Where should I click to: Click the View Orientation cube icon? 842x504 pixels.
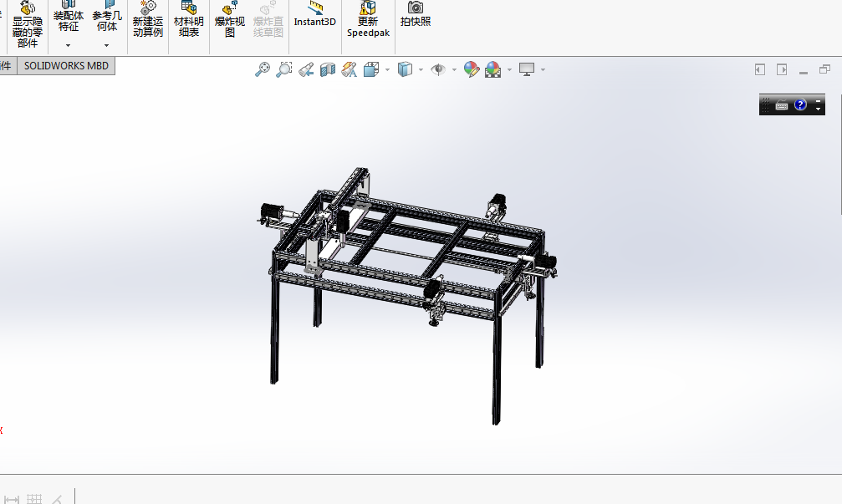click(x=371, y=69)
